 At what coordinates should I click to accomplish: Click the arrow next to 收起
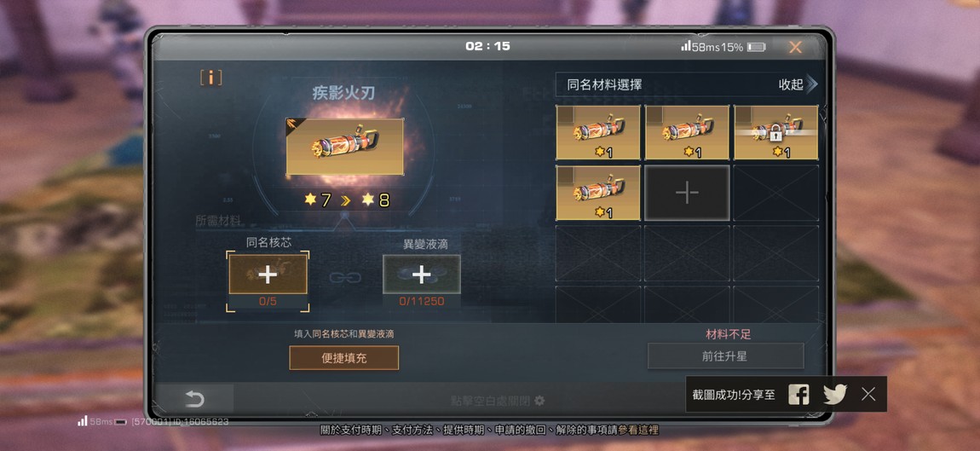pyautogui.click(x=812, y=84)
